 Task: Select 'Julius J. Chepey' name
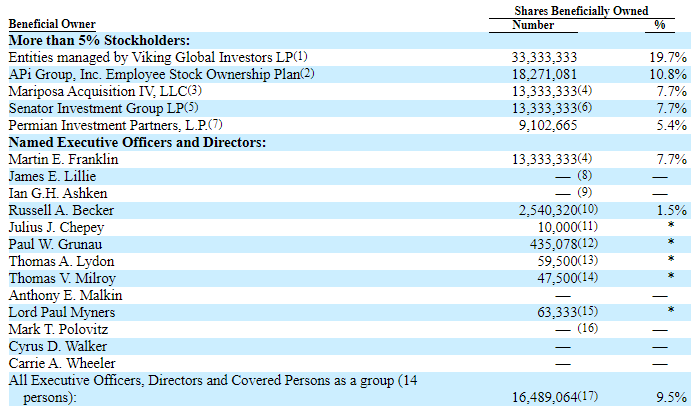pos(56,228)
